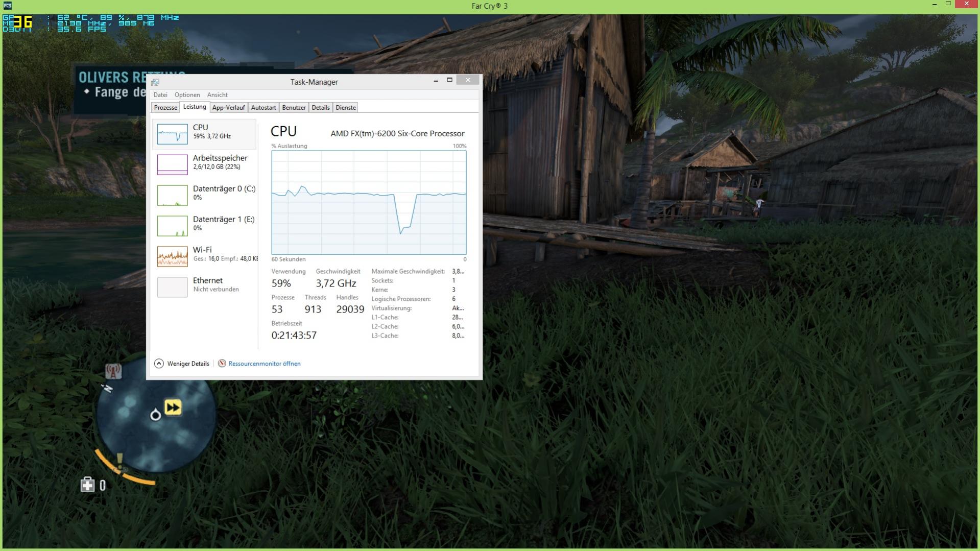Close the Far Cry 3 window
This screenshot has width=980, height=551.
point(967,4)
